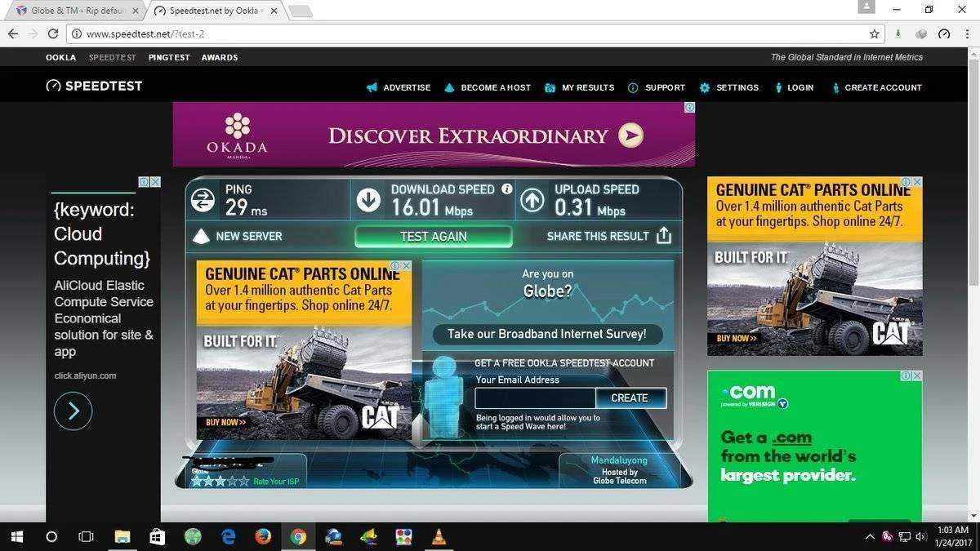Click the Advertise megaphone icon
The width and height of the screenshot is (980, 551).
pos(372,87)
